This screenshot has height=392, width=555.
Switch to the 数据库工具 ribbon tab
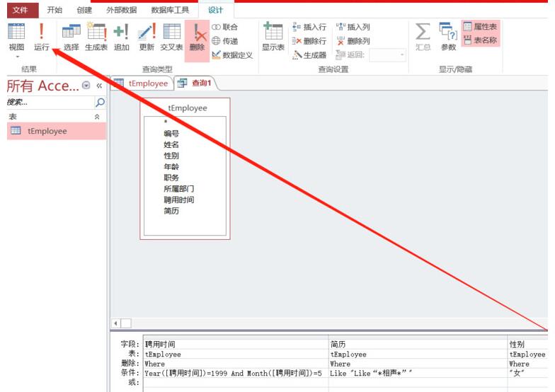[x=170, y=10]
